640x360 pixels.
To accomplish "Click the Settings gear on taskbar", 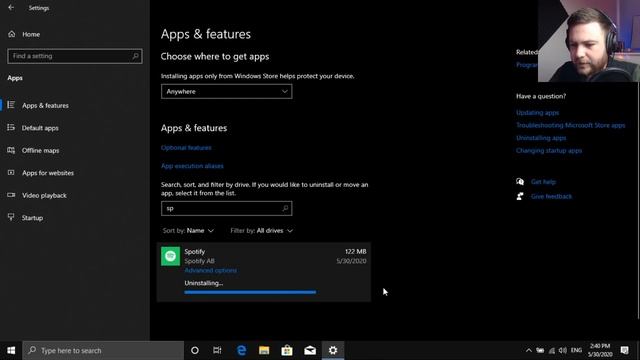I will [x=333, y=350].
